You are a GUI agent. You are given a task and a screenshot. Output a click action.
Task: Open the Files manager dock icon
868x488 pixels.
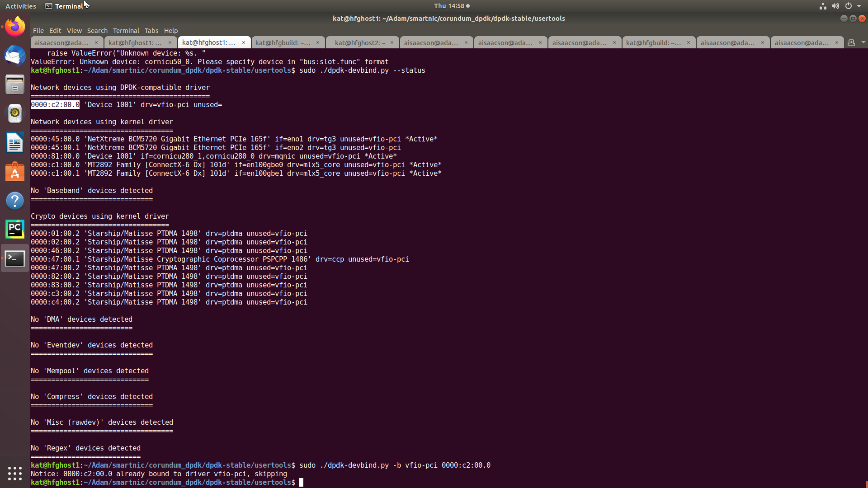pos(15,84)
